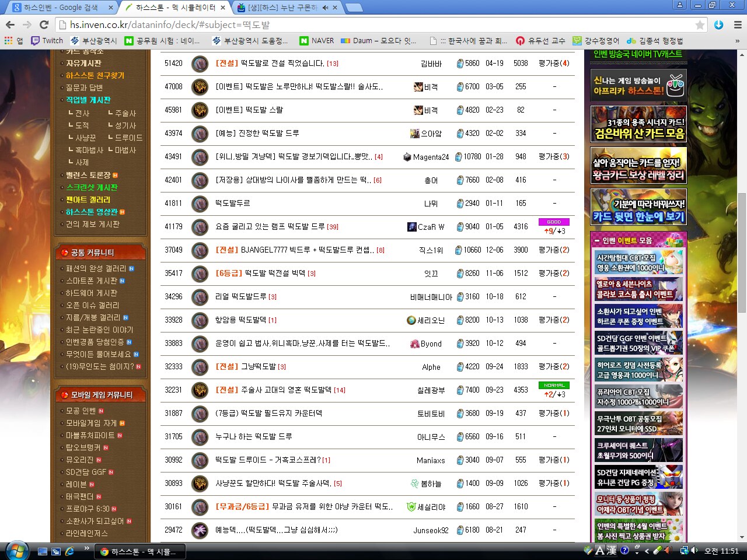Expand the bookmarks bar overflow chevron
747x560 pixels.
[x=737, y=41]
